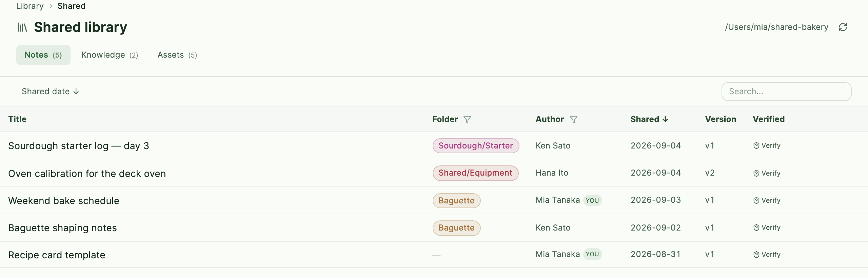This screenshot has height=278, width=868.
Task: Verify the Oven calibration note
Action: (x=767, y=173)
